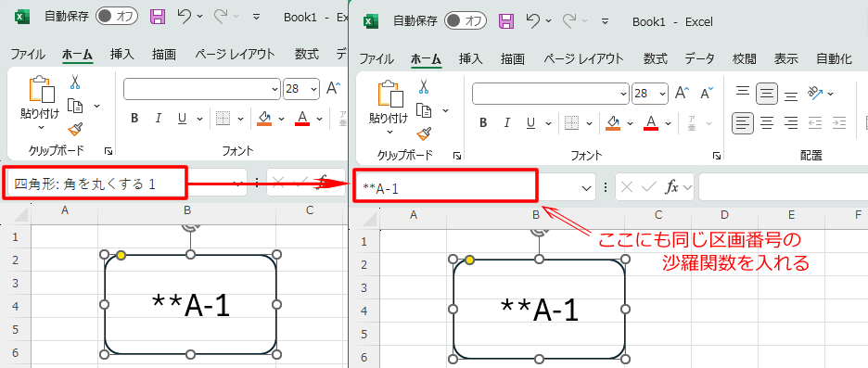The height and width of the screenshot is (368, 868).
Task: Align text right in the right window
Action: point(792,122)
